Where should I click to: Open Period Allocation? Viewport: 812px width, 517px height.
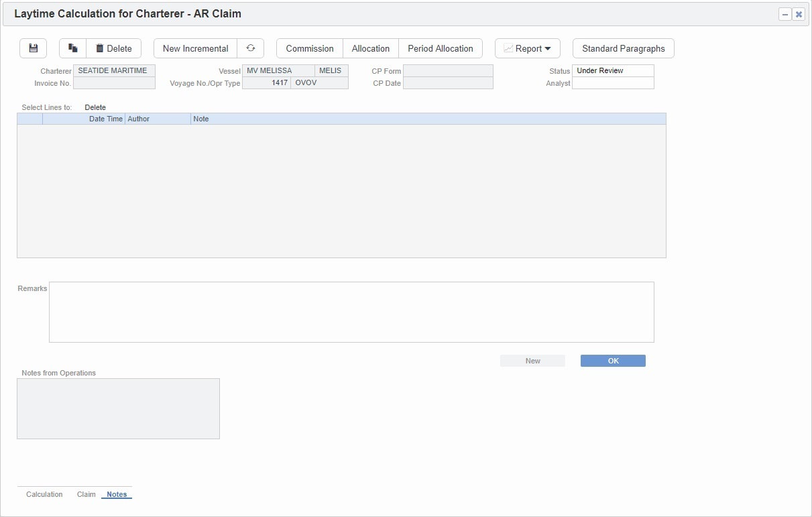coord(441,48)
